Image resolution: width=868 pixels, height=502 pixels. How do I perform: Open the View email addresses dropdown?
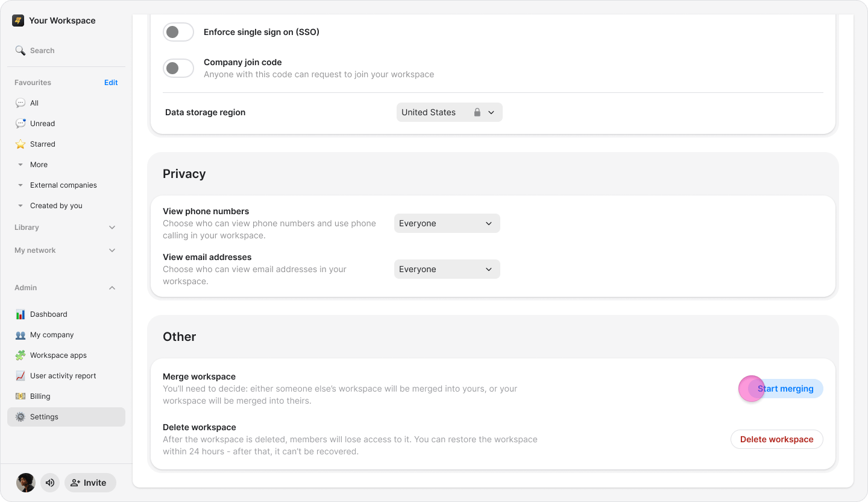click(447, 269)
